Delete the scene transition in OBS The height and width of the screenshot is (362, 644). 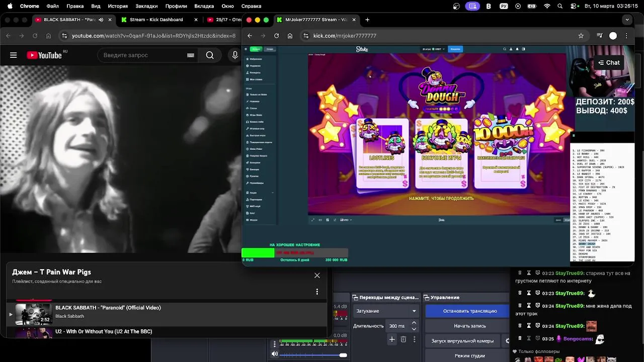click(403, 339)
